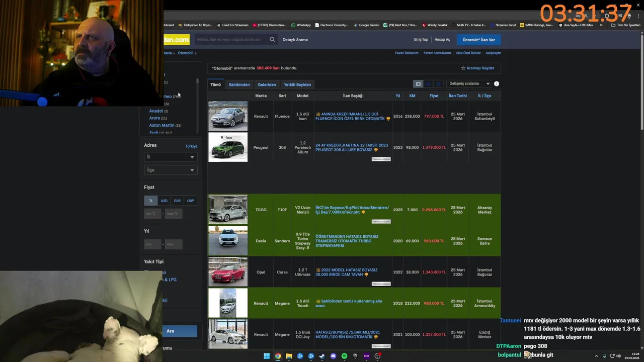Open Tüm Yer İşaretleri bookmarks folder
Screen dimensions: 644x362
(x=626, y=25)
